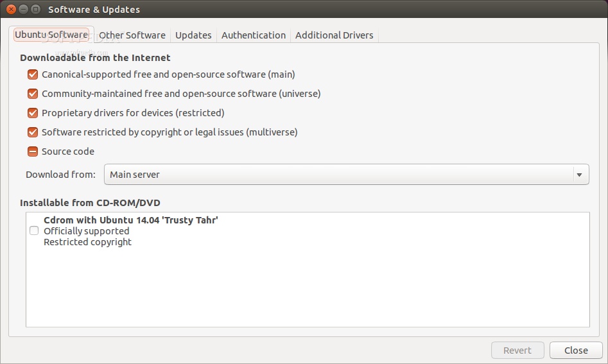Screen dimensions: 608x364
Task: Toggle Community-maintained software (universe) checkbox
Action: pos(33,94)
